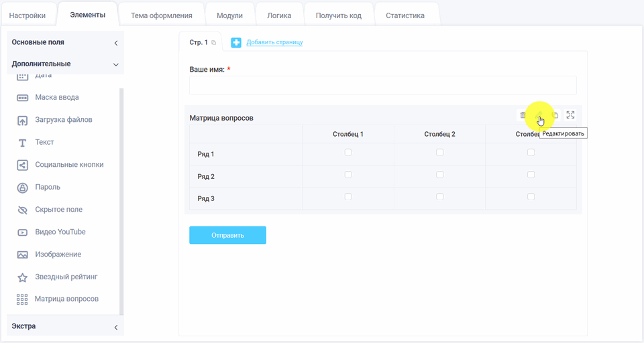The width and height of the screenshot is (644, 343).
Task: Select the Загрузка файлов upload element
Action: [x=63, y=120]
